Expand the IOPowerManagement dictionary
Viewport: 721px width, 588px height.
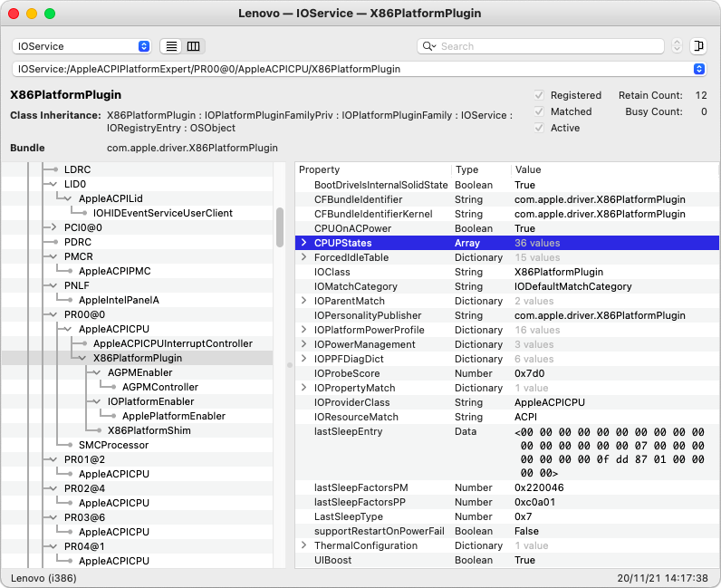[304, 344]
